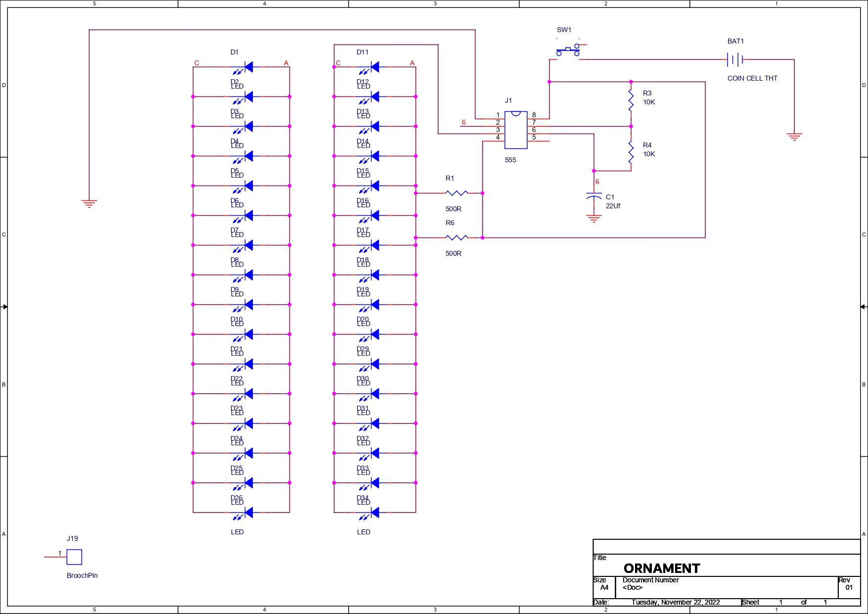Click the ground symbol wired to BAT1
Image resolution: width=868 pixels, height=614 pixels.
tap(794, 137)
